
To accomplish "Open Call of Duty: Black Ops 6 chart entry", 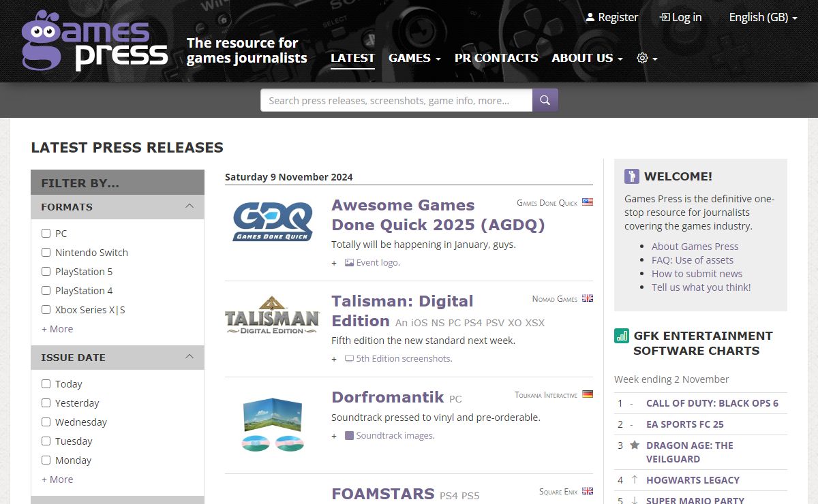I will pyautogui.click(x=712, y=403).
